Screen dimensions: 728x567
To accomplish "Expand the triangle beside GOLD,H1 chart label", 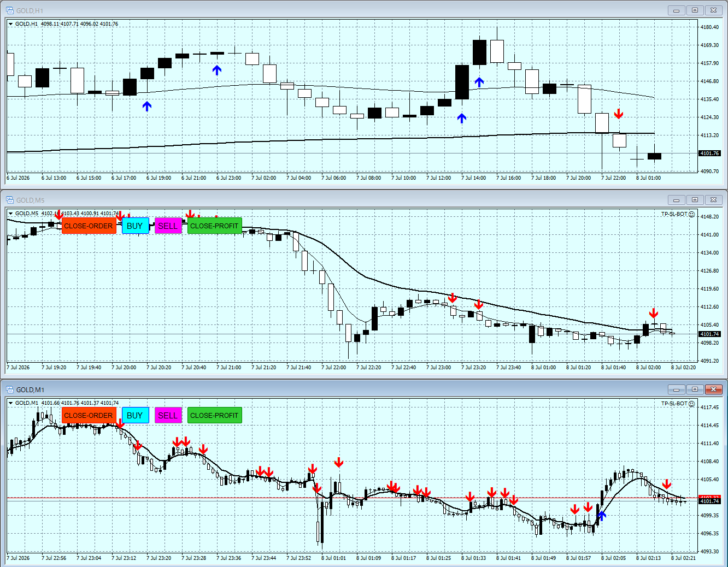I will (10, 24).
